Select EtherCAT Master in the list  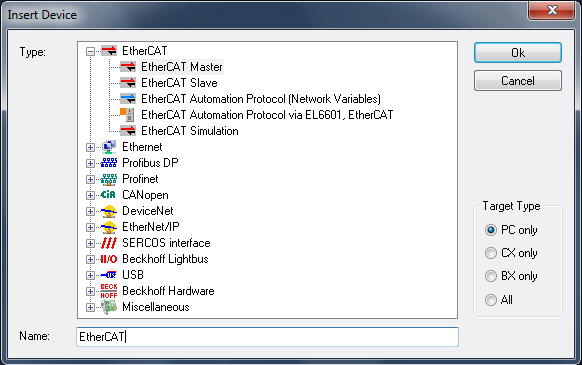[x=182, y=67]
